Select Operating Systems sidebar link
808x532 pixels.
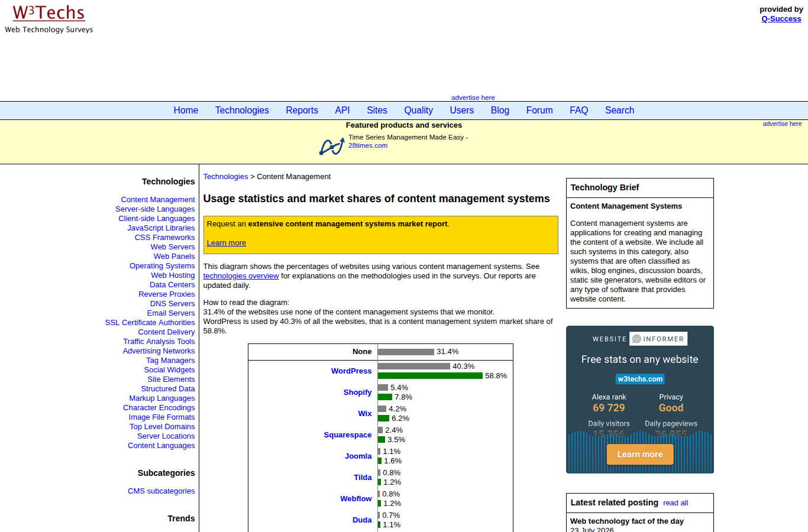tap(162, 266)
